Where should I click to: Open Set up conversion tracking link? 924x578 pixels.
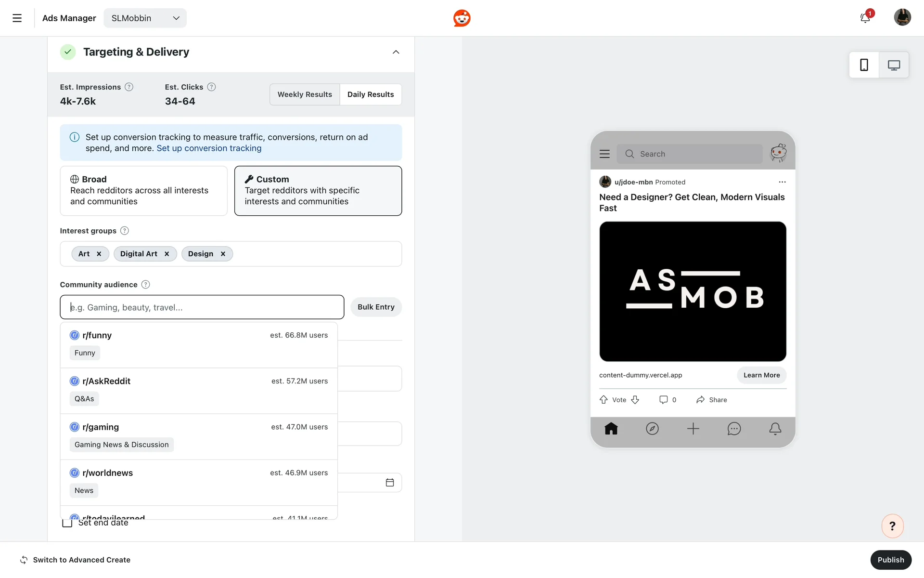coord(209,148)
